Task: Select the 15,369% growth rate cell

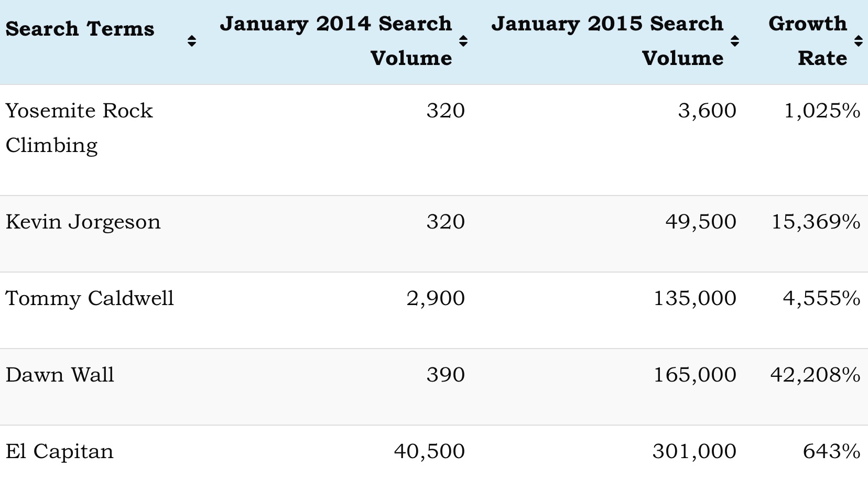Action: (x=816, y=222)
